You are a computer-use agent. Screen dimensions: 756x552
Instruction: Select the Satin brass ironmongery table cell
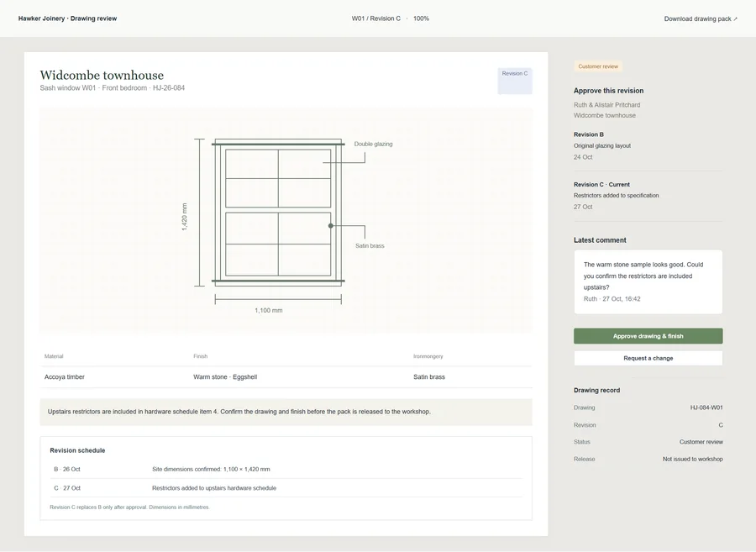pos(429,377)
